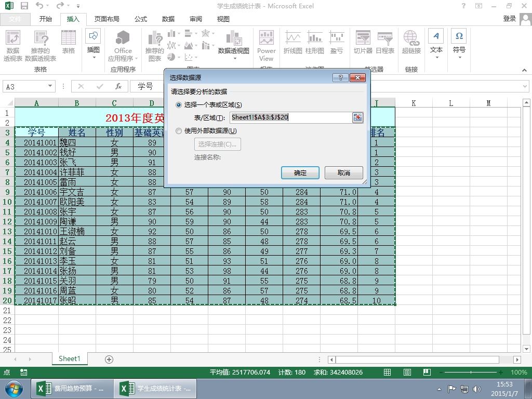This screenshot has height=399, width=532.
Task: Switch to the View (视图) tab
Action: (x=223, y=19)
